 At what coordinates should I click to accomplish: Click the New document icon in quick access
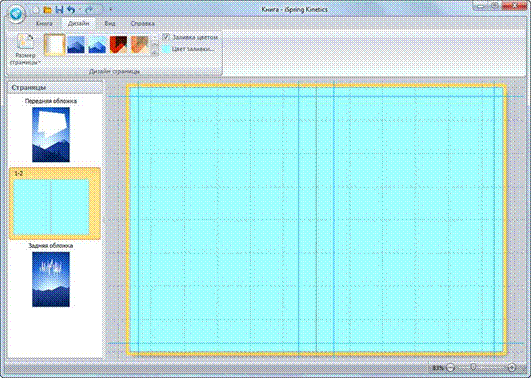[x=36, y=10]
